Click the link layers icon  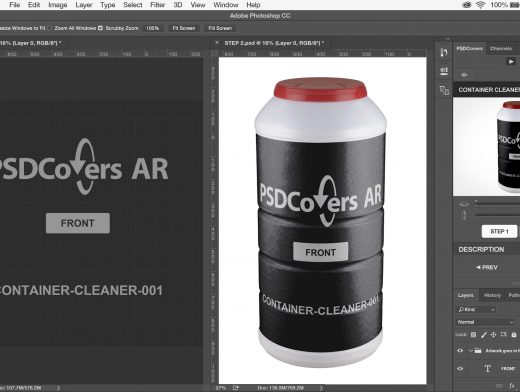pos(499,386)
